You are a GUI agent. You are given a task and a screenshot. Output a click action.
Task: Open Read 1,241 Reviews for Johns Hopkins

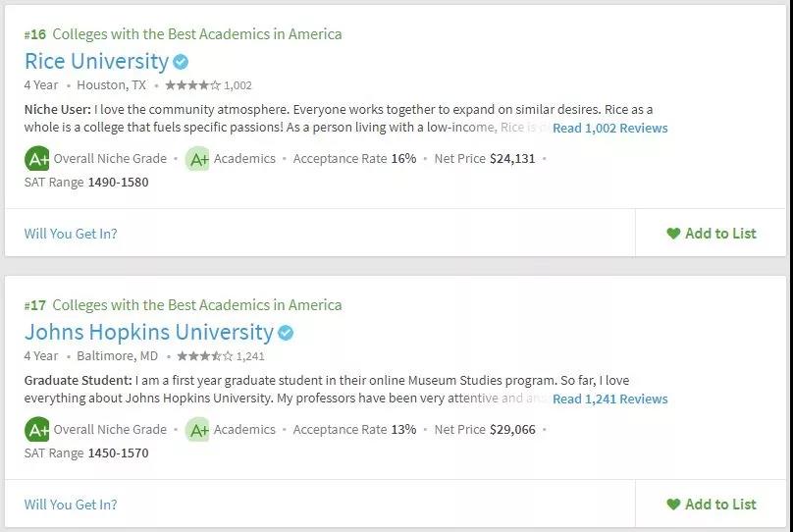(x=609, y=399)
